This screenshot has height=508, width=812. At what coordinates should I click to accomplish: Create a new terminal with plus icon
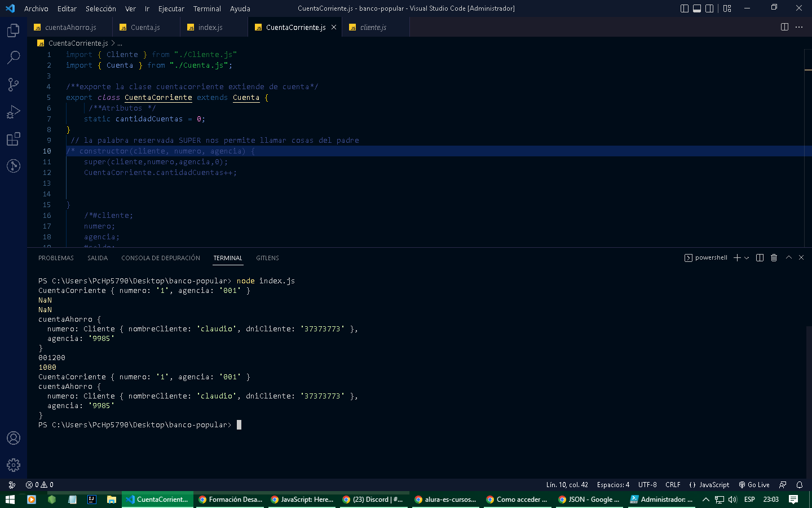pos(737,258)
